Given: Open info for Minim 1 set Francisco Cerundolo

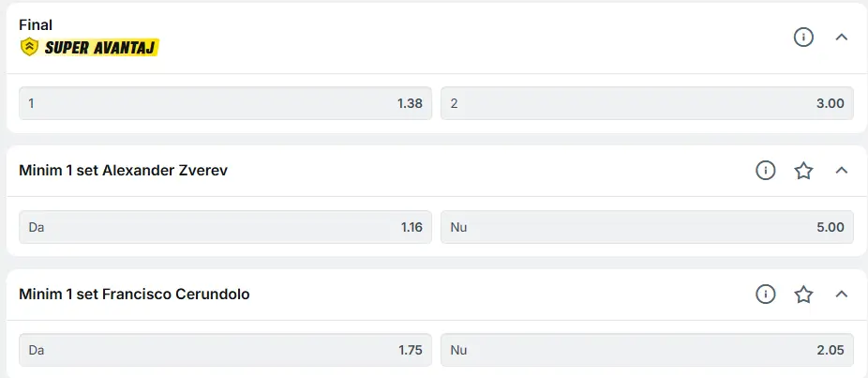Looking at the screenshot, I should point(766,295).
